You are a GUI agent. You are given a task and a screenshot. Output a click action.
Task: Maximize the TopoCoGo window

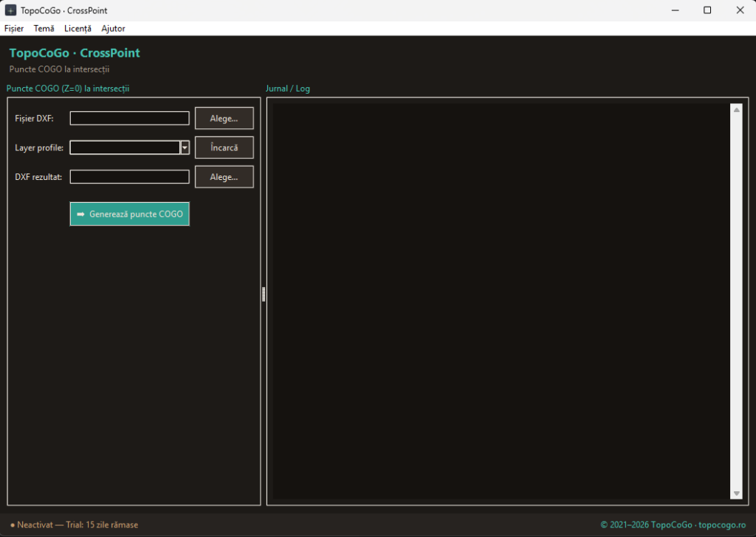pyautogui.click(x=707, y=10)
